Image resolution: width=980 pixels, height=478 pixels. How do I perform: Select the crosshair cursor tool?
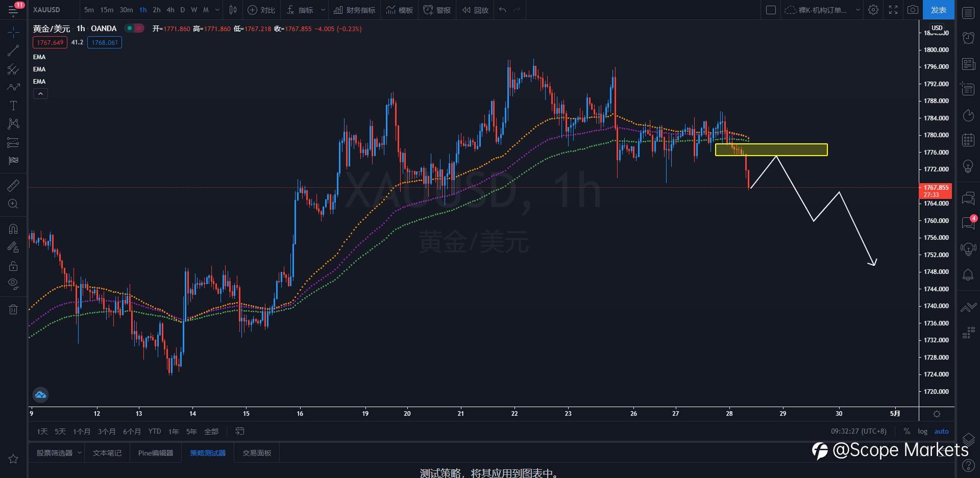13,33
